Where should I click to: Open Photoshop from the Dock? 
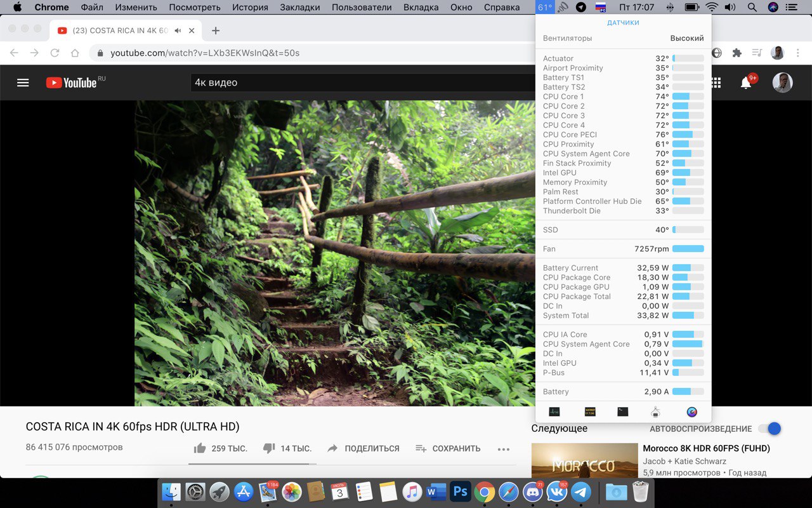461,491
